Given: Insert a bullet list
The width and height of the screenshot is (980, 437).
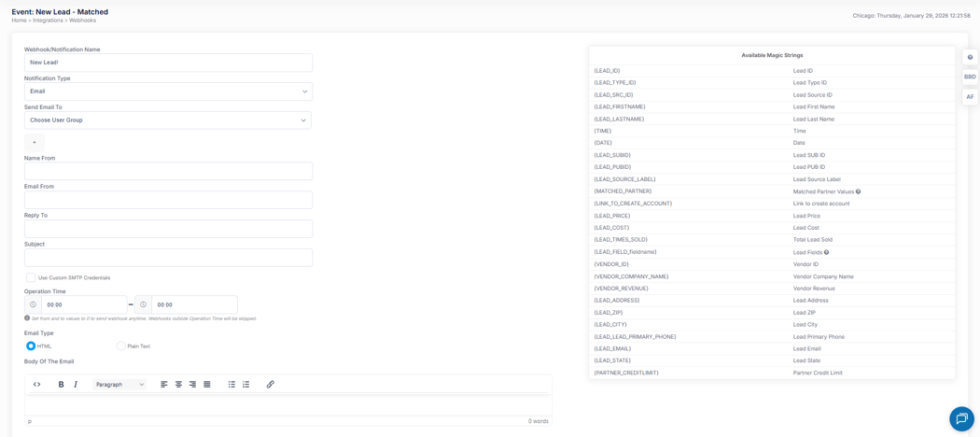Looking at the screenshot, I should tap(231, 385).
